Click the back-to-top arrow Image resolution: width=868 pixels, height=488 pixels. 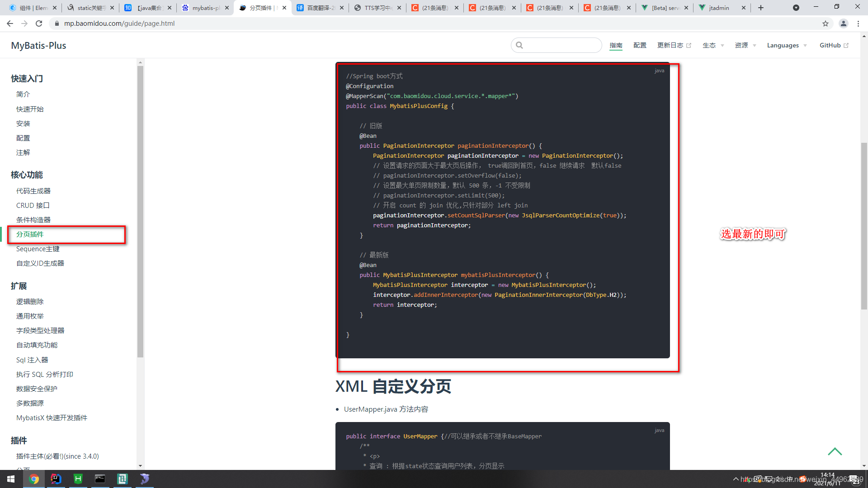point(835,451)
